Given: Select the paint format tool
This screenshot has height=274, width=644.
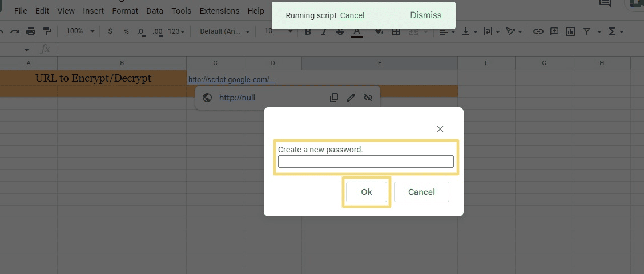Looking at the screenshot, I should [x=47, y=31].
